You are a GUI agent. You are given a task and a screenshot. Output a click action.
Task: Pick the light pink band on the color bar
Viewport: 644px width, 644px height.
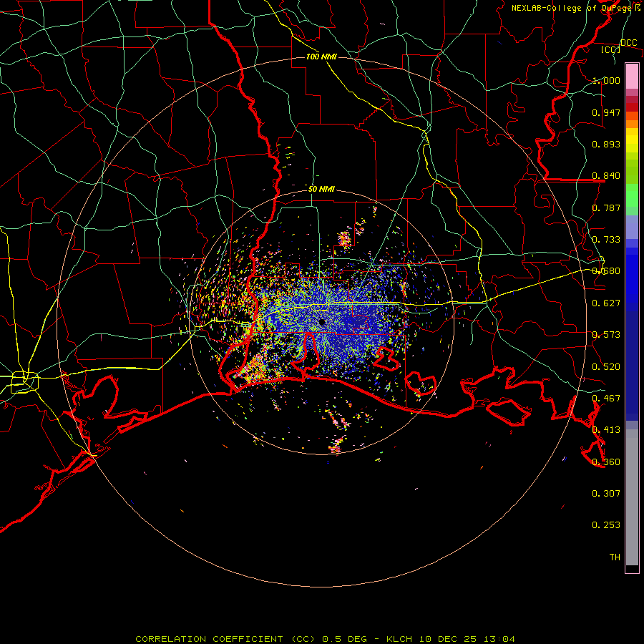point(632,77)
